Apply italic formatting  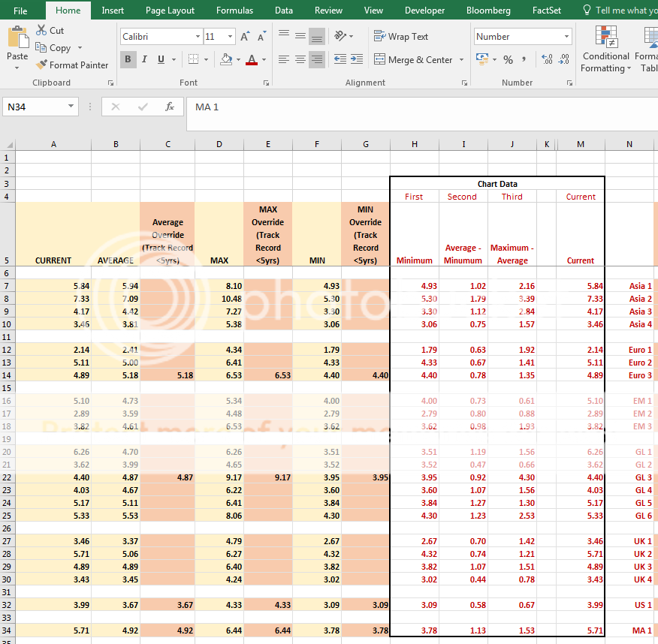coord(143,59)
